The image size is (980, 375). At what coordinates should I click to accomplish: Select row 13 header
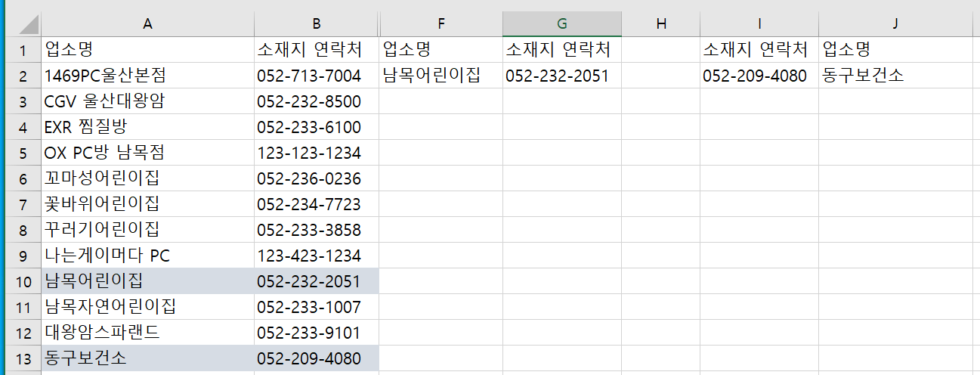pos(23,358)
